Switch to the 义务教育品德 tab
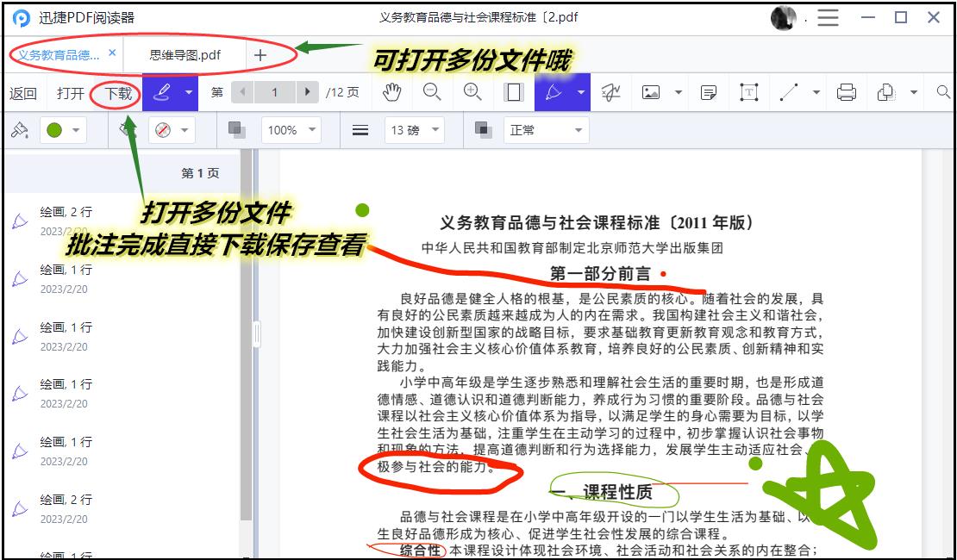Viewport: 957px width, 560px height. pos(58,55)
